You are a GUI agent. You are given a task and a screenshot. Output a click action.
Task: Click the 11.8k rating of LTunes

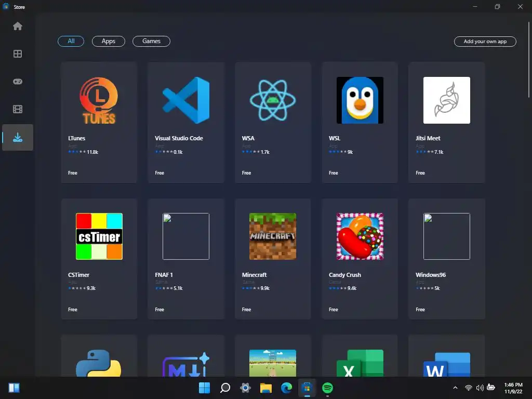coord(92,152)
